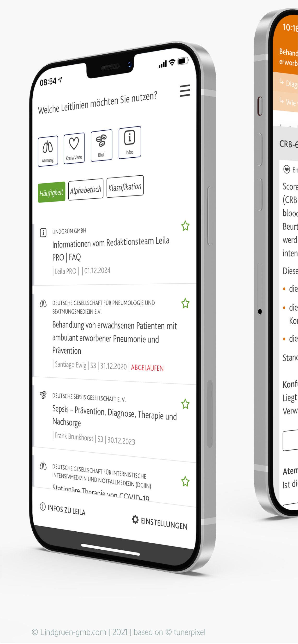Sort guidelines by Häufigkeit
Image resolution: width=298 pixels, height=644 pixels.
click(52, 192)
